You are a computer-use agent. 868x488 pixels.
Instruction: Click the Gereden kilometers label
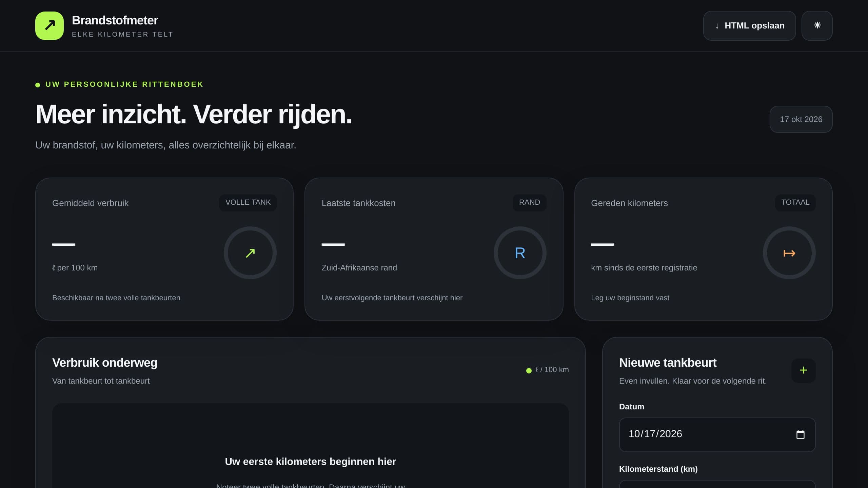point(629,203)
